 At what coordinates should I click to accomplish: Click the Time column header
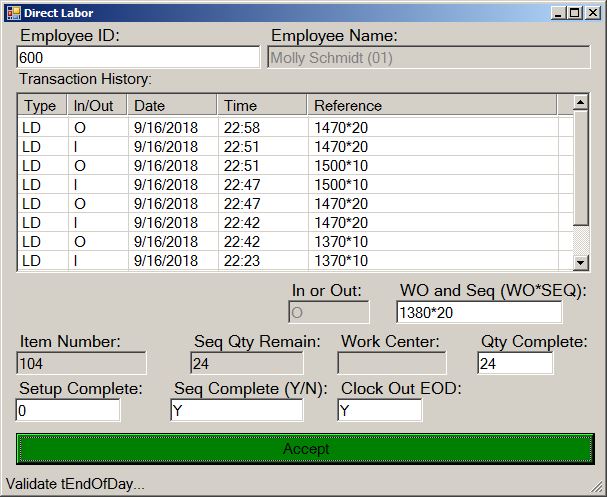[261, 105]
